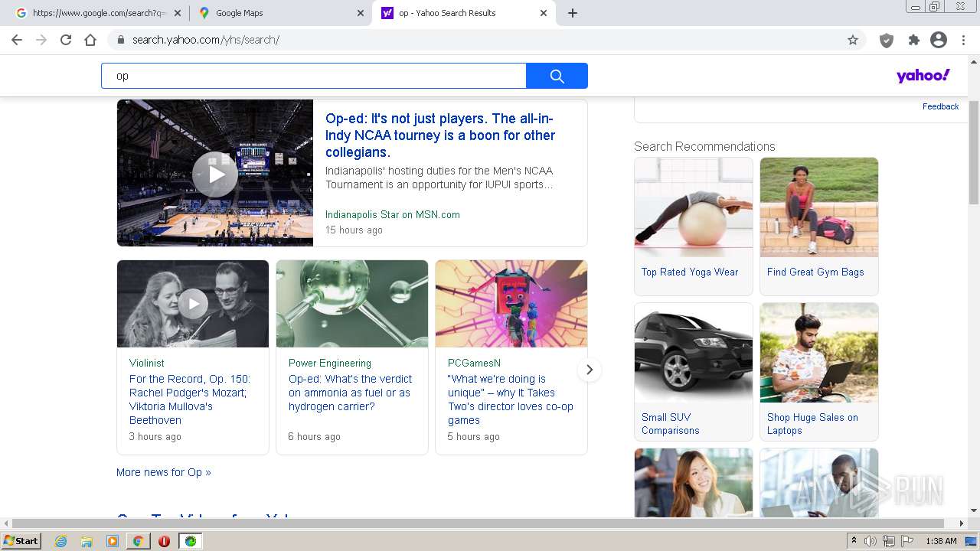980x551 pixels.
Task: Open the shield extension icon
Action: tap(887, 40)
